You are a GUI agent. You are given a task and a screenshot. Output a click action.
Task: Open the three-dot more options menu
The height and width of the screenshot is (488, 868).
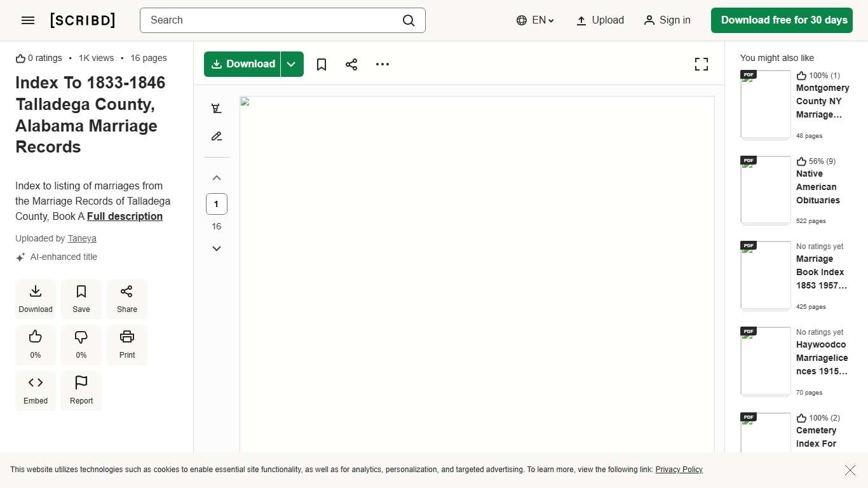click(382, 64)
